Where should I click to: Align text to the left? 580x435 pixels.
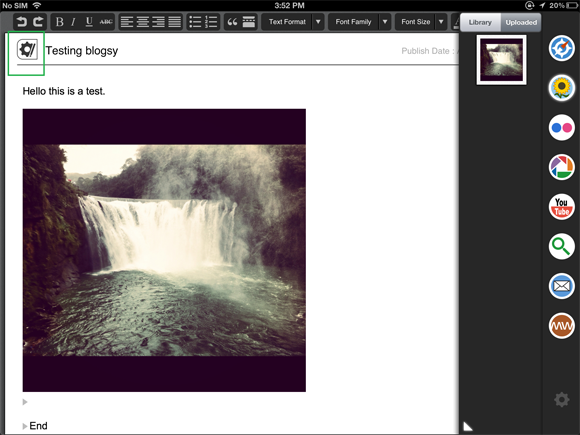(x=127, y=22)
